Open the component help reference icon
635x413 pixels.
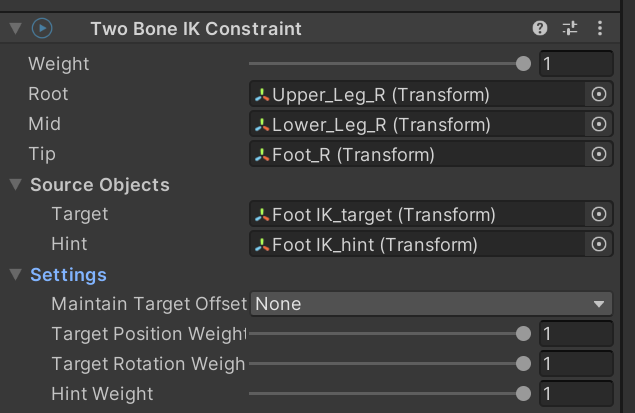pyautogui.click(x=540, y=28)
